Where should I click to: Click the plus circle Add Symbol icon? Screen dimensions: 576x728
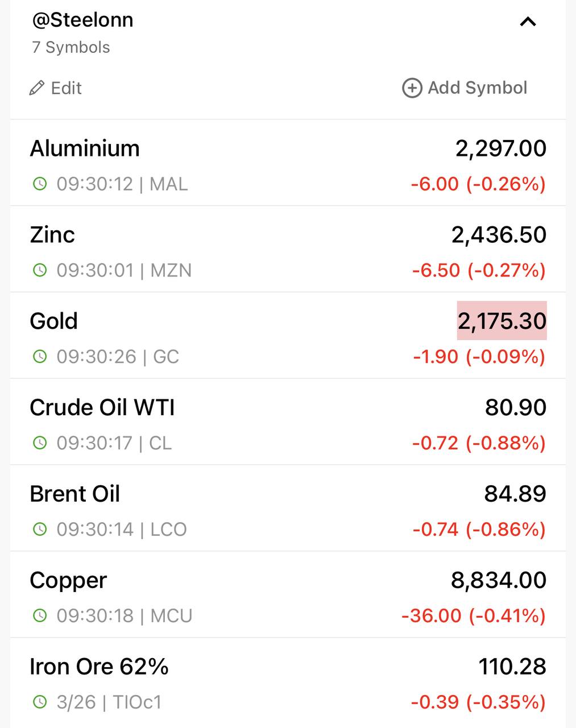(x=412, y=88)
